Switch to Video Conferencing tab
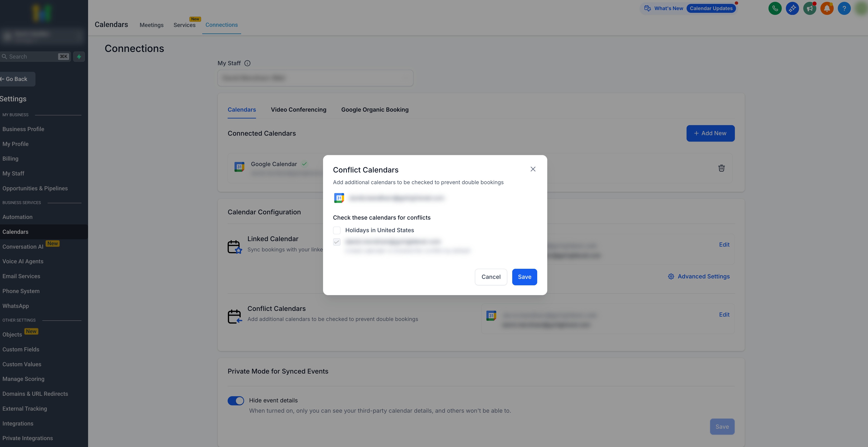The width and height of the screenshot is (868, 447). point(298,110)
